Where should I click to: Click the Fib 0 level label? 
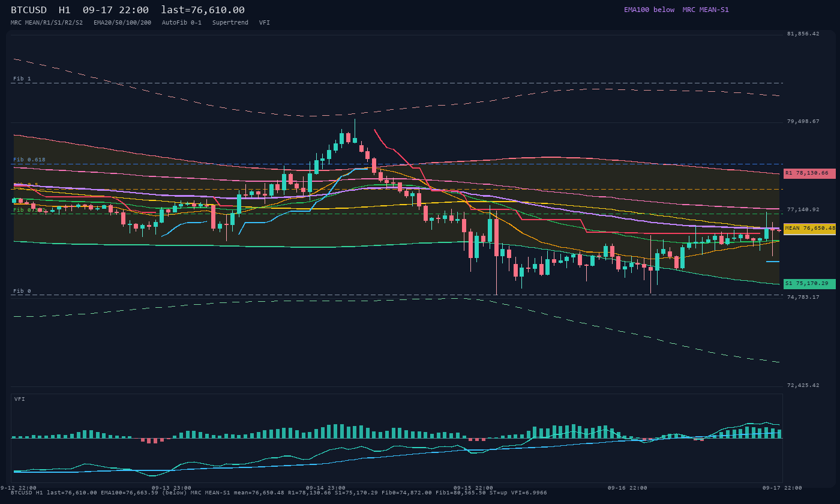pos(22,291)
